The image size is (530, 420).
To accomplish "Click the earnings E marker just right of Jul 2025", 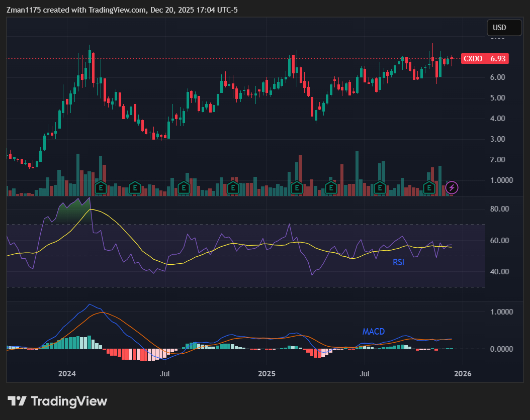I will [380, 187].
